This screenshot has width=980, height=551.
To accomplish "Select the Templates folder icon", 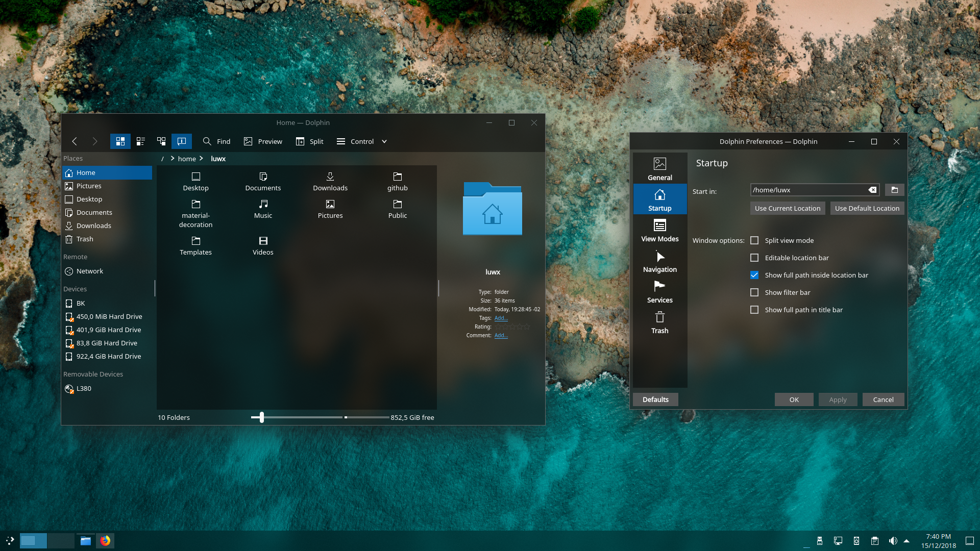I will (x=196, y=246).
